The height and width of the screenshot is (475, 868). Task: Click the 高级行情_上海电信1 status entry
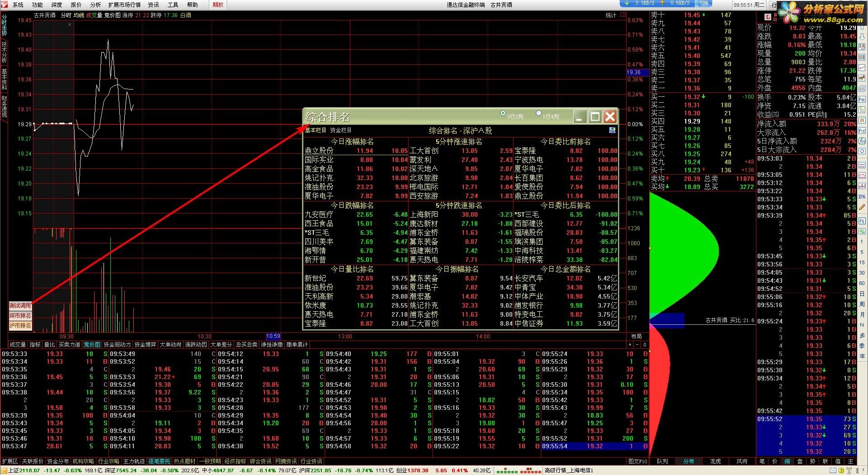click(569, 470)
